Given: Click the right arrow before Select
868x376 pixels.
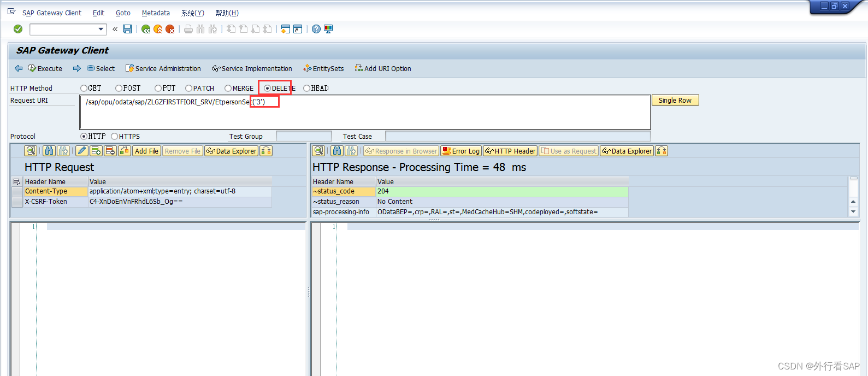Looking at the screenshot, I should coord(77,68).
